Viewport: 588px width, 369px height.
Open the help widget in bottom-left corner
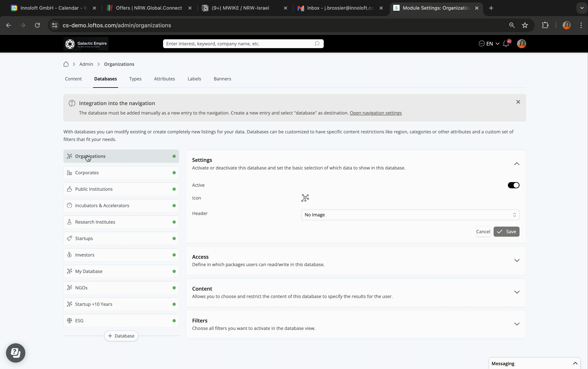tap(16, 353)
